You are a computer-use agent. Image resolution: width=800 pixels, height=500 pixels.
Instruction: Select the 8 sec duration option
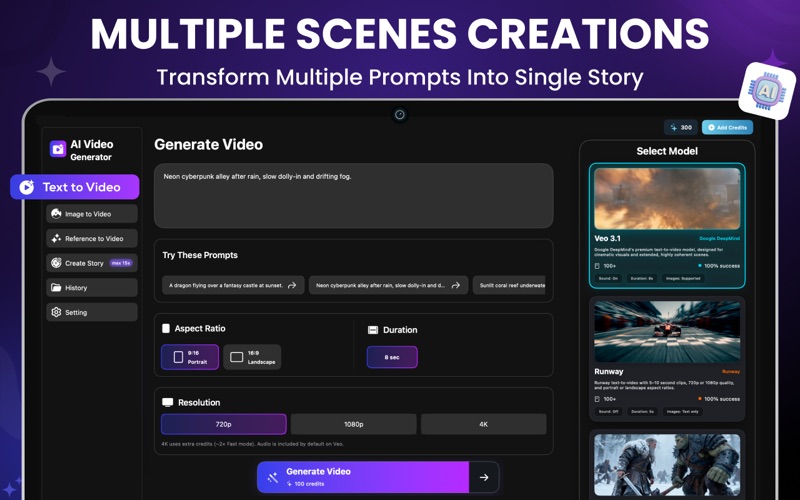pyautogui.click(x=392, y=357)
